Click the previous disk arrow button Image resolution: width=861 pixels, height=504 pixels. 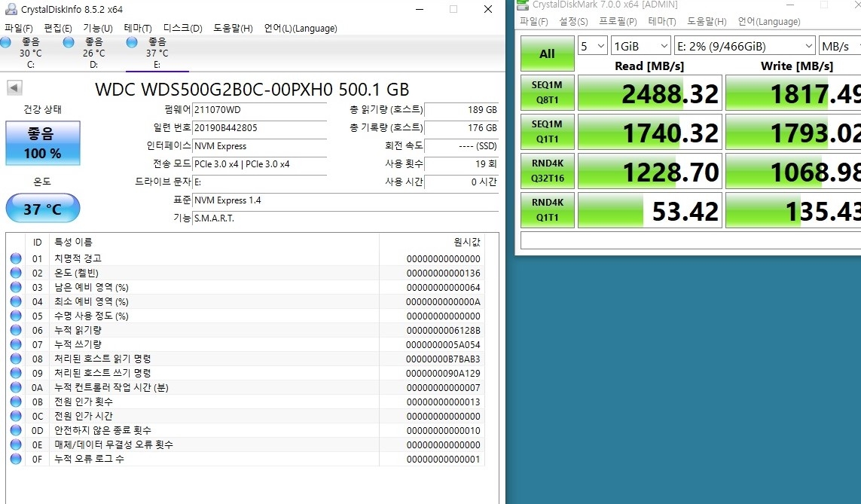pos(14,88)
